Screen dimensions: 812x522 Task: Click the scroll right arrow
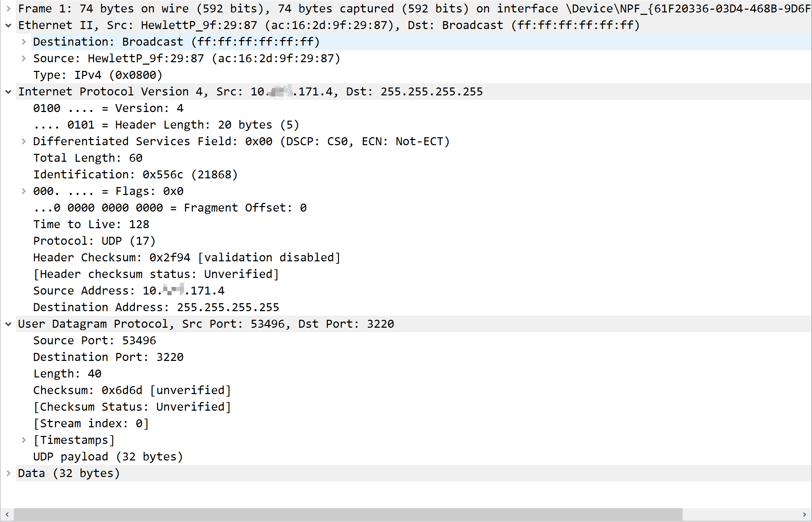coord(804,514)
